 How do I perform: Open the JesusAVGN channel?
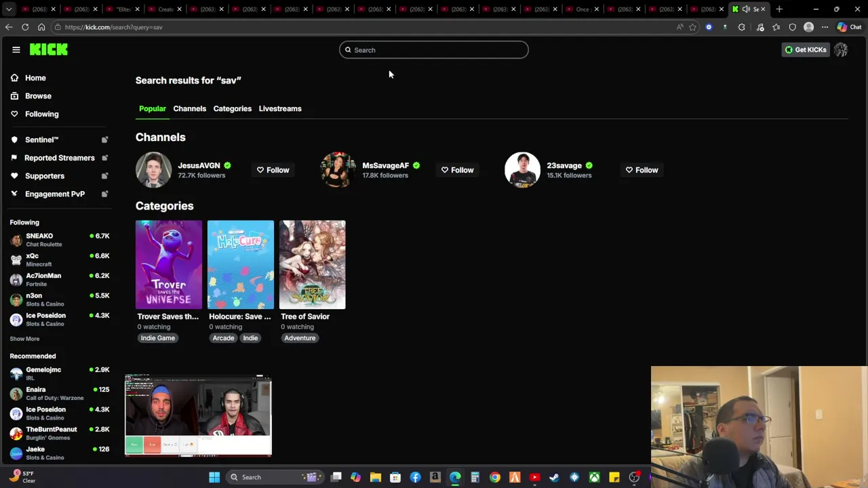point(199,165)
